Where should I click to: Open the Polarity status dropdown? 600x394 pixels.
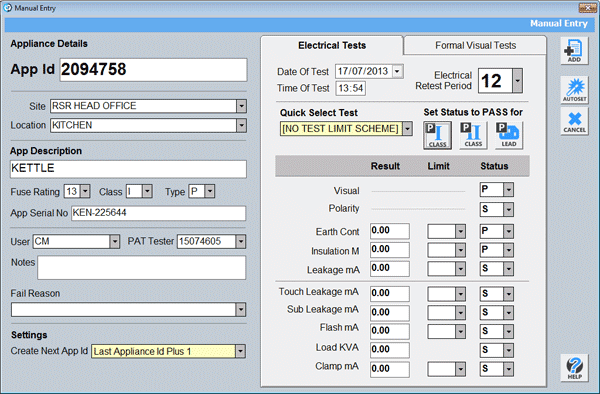coord(509,209)
